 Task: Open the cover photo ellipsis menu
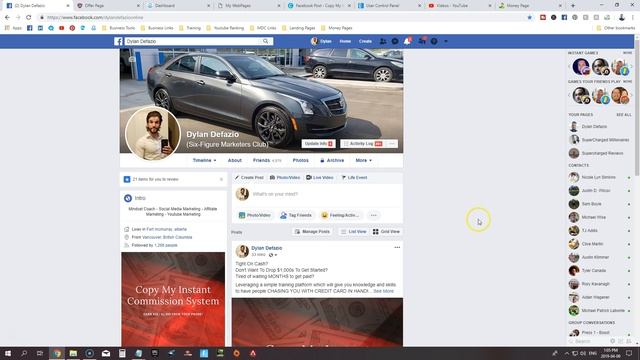pos(392,144)
